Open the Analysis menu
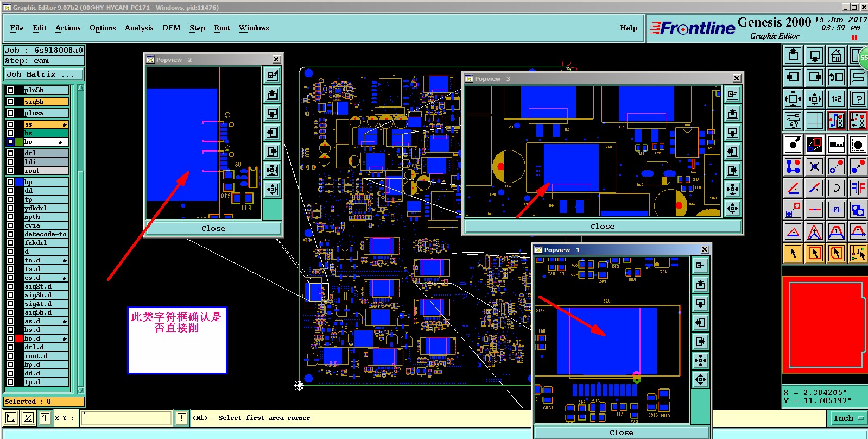The image size is (868, 439). pos(139,28)
